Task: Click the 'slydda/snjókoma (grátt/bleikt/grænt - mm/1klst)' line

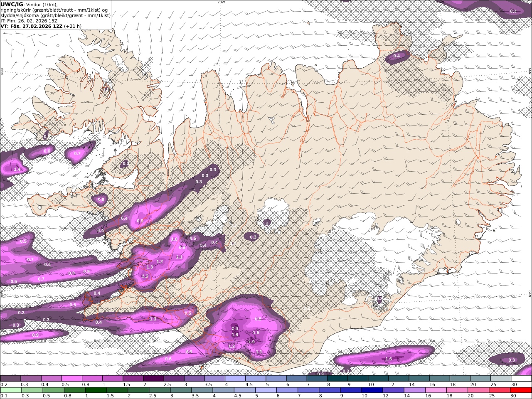Action: pos(56,15)
